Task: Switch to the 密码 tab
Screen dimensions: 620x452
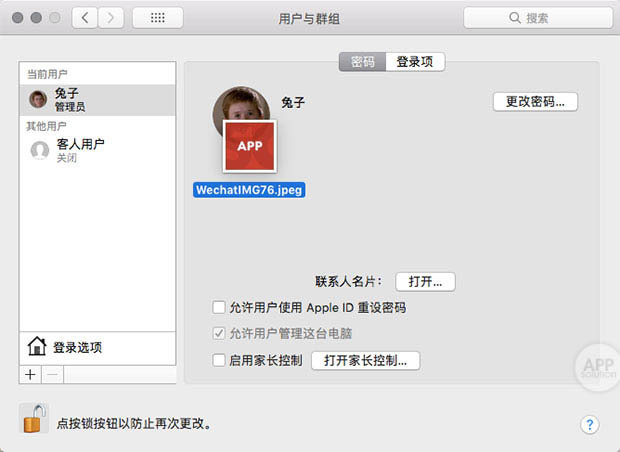Action: pos(362,62)
